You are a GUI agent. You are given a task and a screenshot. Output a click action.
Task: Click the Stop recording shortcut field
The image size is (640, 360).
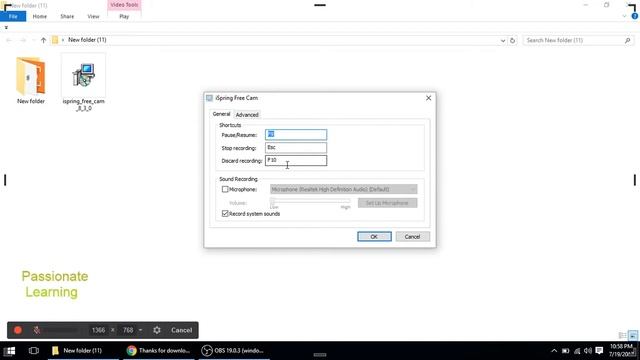296,147
